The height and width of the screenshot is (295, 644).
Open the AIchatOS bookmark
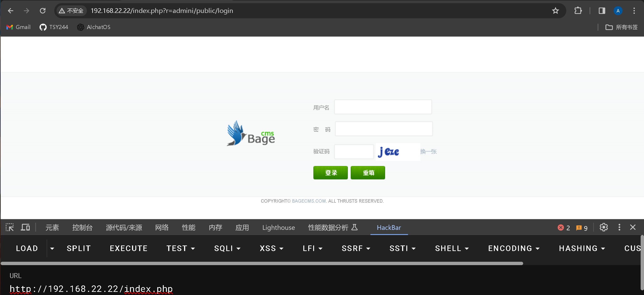click(94, 27)
